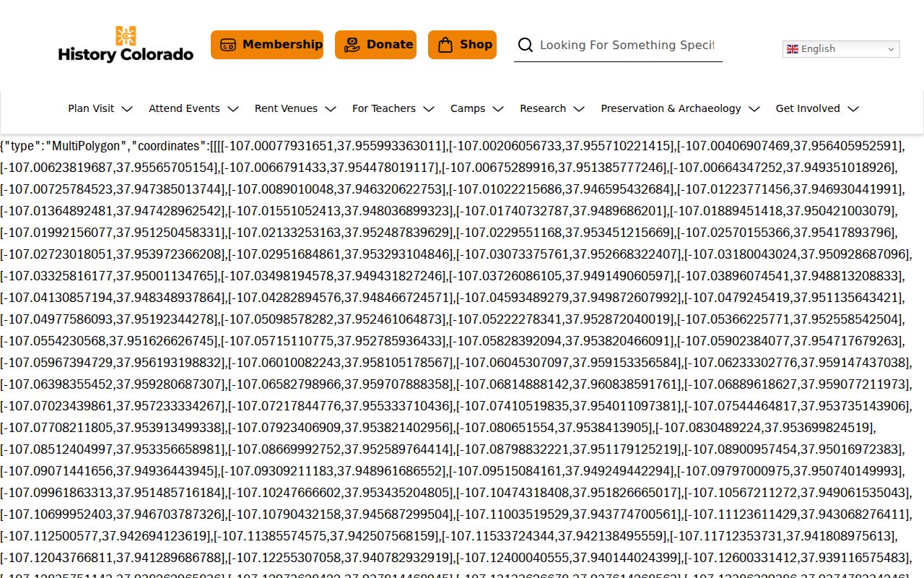Expand the Attend Events chevron

click(x=232, y=109)
